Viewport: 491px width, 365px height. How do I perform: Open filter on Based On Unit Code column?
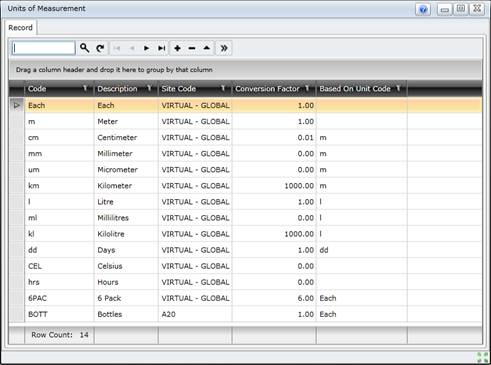pos(398,88)
